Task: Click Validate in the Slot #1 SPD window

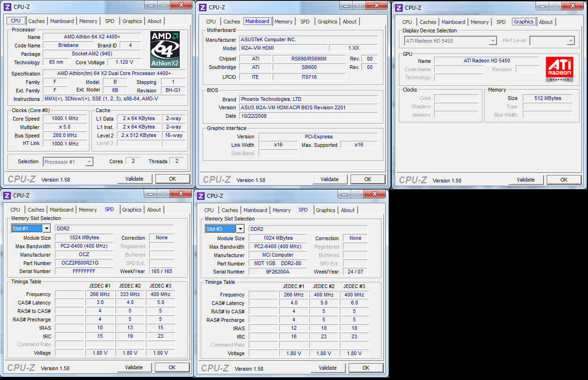Action: coord(134,367)
